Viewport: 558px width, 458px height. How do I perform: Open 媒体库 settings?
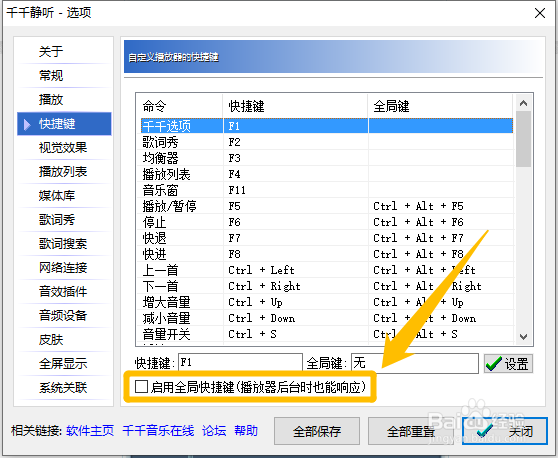64,195
